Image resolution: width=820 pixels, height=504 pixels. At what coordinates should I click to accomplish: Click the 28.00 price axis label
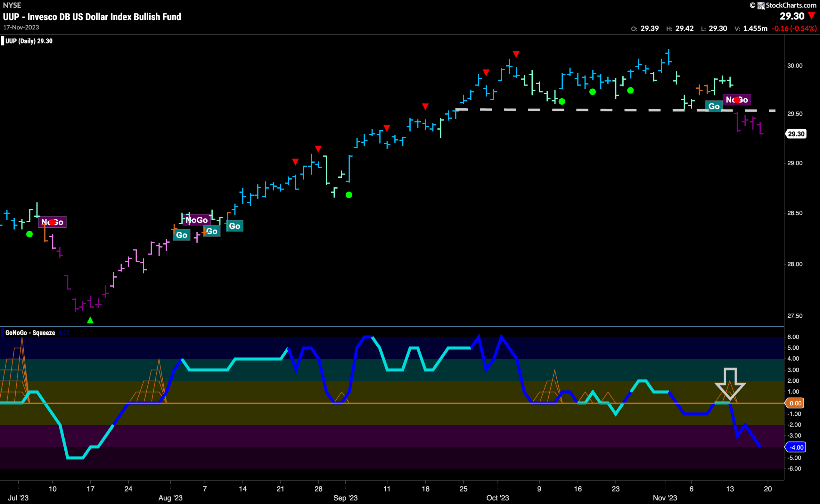point(795,264)
